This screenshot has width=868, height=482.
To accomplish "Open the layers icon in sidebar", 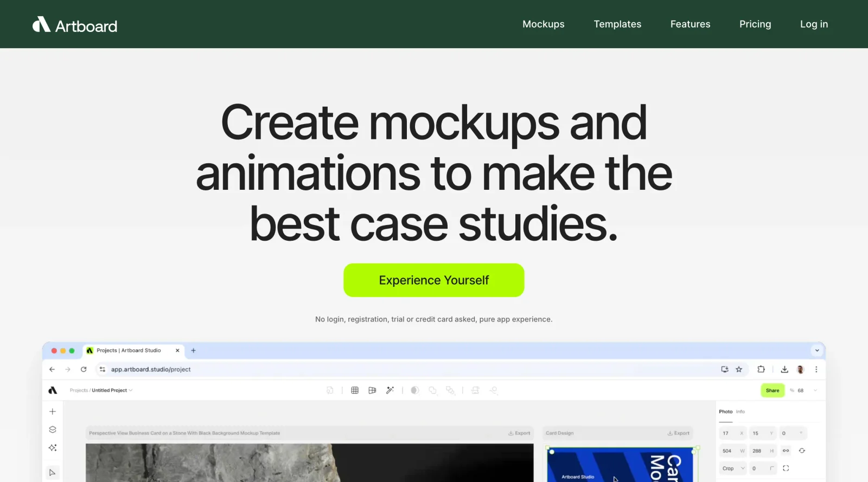I will pyautogui.click(x=53, y=429).
